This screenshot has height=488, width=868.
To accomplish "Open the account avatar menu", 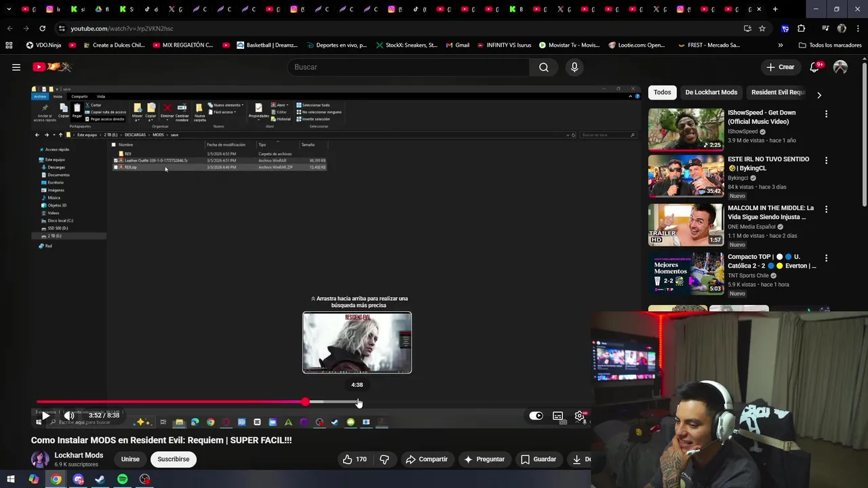I will click(x=840, y=67).
